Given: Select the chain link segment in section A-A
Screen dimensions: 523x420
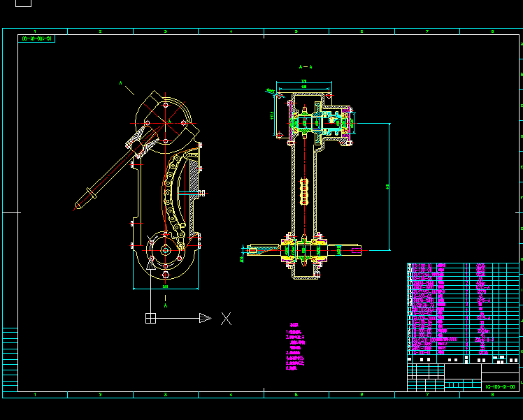Looking at the screenshot, I should click(x=304, y=191).
